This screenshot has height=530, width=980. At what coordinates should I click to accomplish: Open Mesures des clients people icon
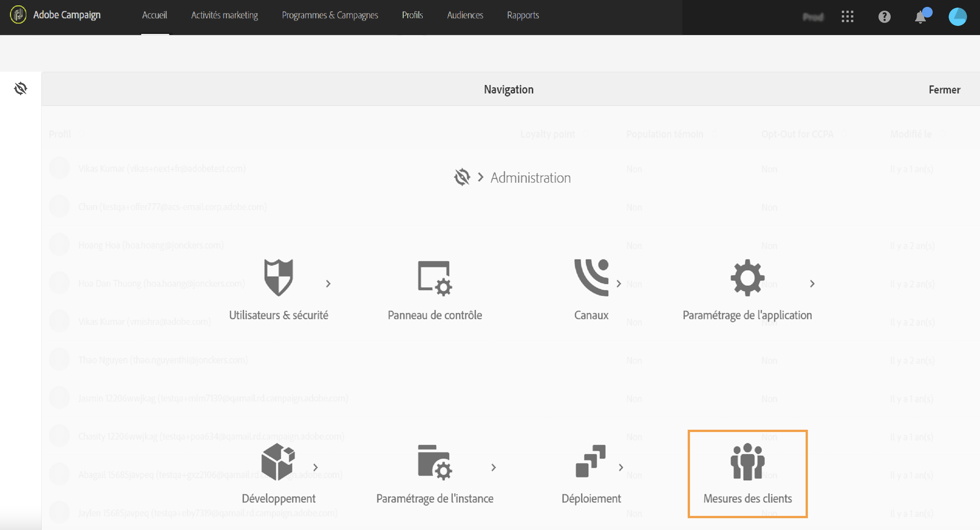pos(747,461)
